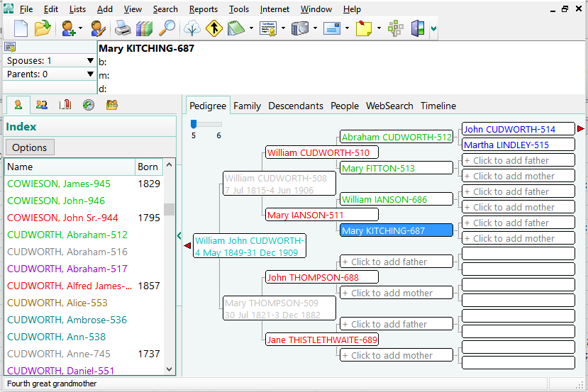The image size is (588, 392).
Task: Switch to the People tab
Action: point(345,106)
